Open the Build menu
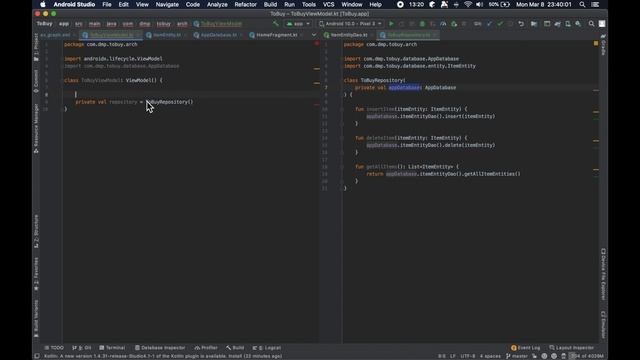 [270, 4]
